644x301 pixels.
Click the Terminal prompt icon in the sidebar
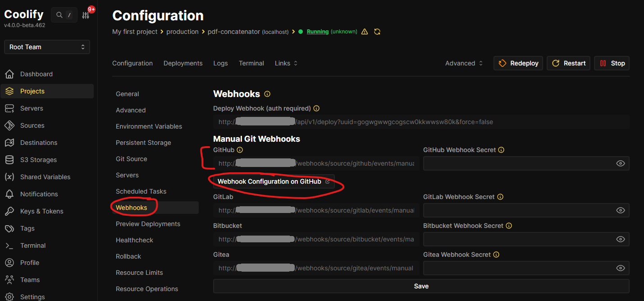coord(9,245)
